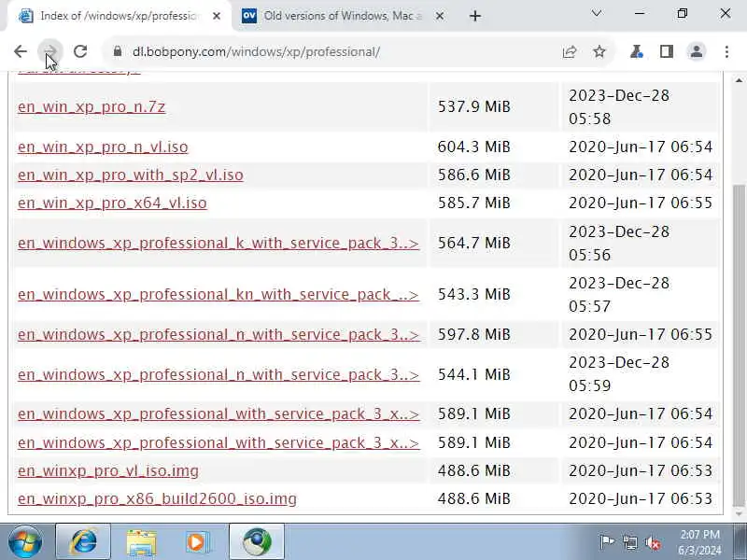This screenshot has height=560, width=747.
Task: Open the network tray icon
Action: click(629, 542)
